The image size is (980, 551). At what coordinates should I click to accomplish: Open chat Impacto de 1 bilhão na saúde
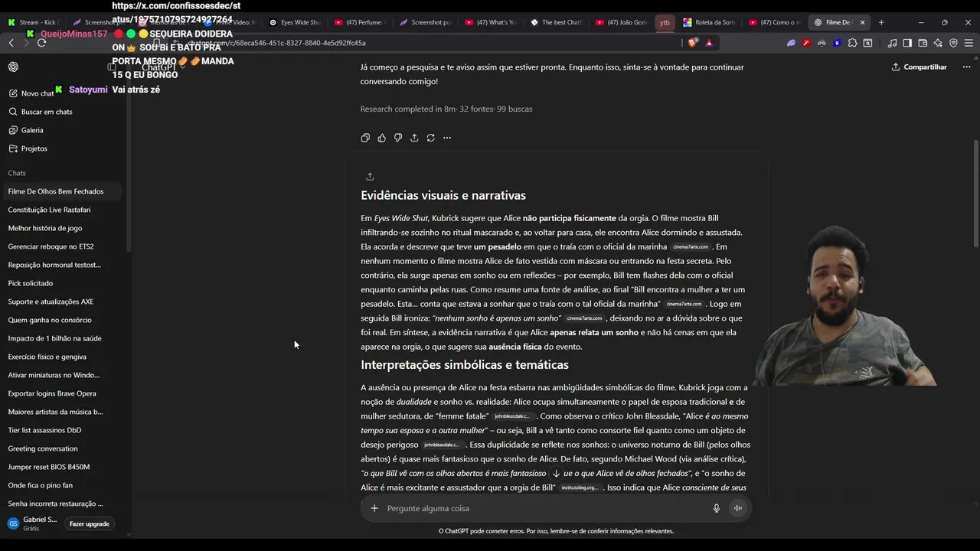coord(61,338)
